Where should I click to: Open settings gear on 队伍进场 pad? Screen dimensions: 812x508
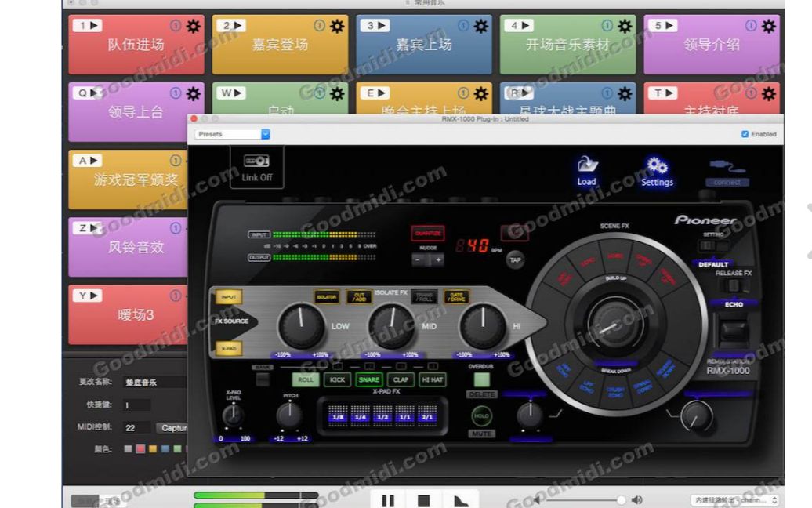coord(193,26)
